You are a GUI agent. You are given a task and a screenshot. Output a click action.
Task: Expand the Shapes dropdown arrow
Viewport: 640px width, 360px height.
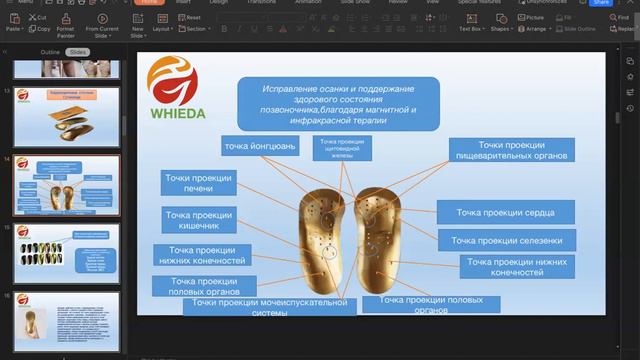[511, 29]
